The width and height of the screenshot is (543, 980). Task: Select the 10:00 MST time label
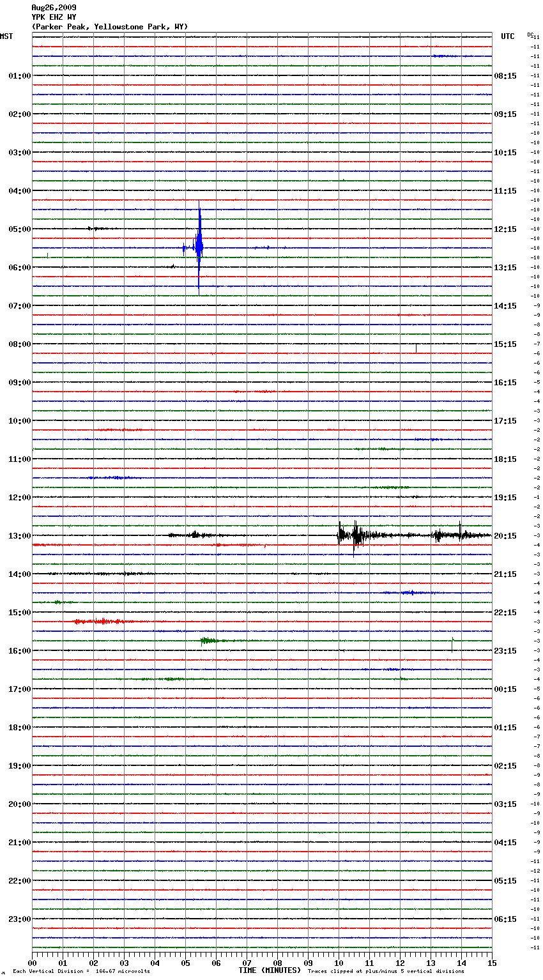pyautogui.click(x=19, y=421)
